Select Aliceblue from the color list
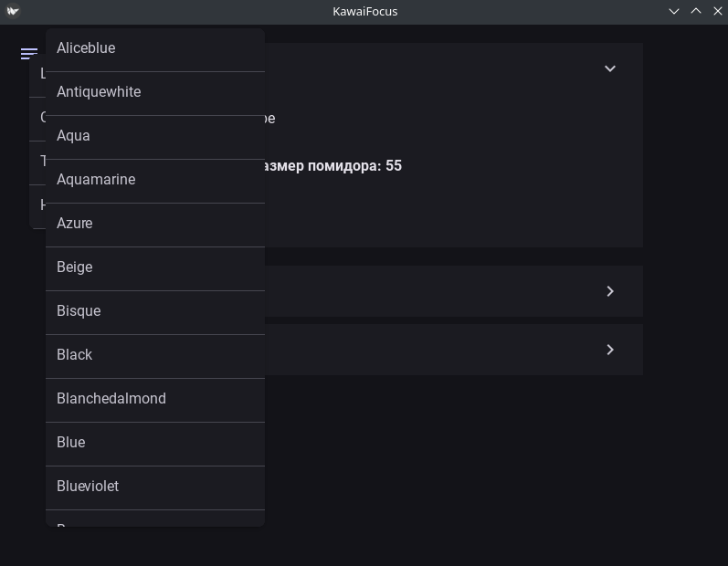Image resolution: width=728 pixels, height=566 pixels. (86, 48)
